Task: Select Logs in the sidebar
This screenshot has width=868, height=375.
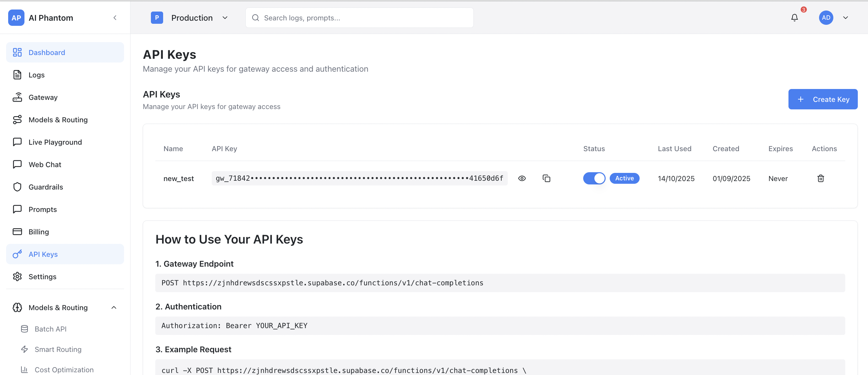Action: point(36,75)
